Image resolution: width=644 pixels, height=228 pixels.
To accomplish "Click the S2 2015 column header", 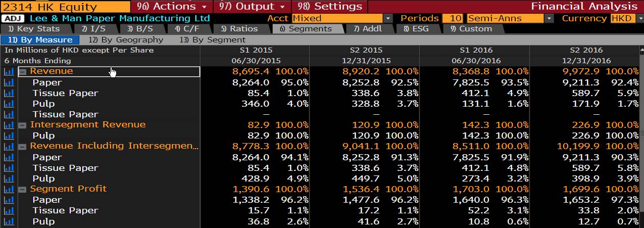I will tap(366, 50).
